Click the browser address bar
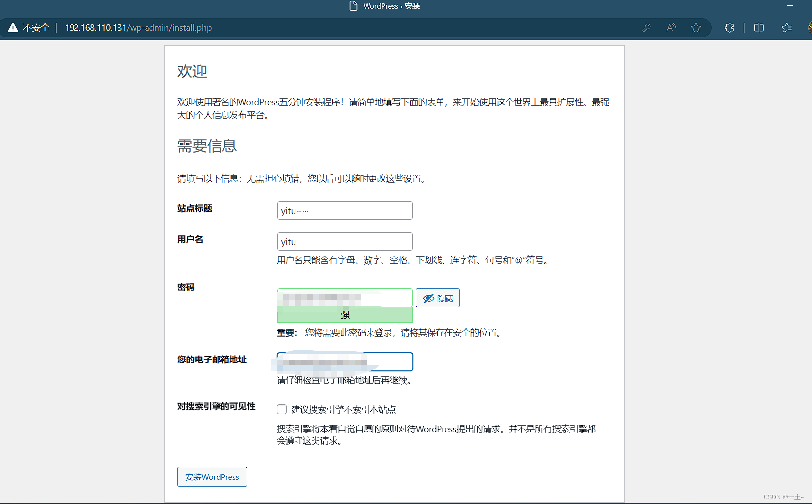 138,28
